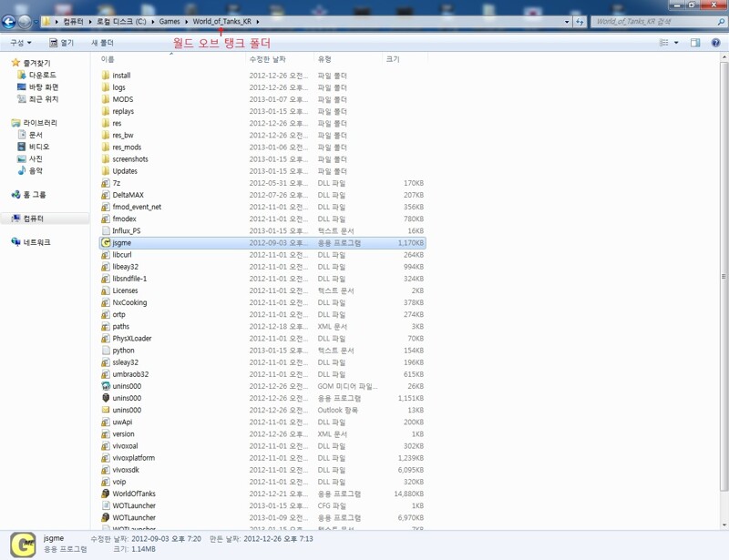Image resolution: width=729 pixels, height=560 pixels.
Task: Select the Outlook item unins000 icon
Action: coord(106,410)
